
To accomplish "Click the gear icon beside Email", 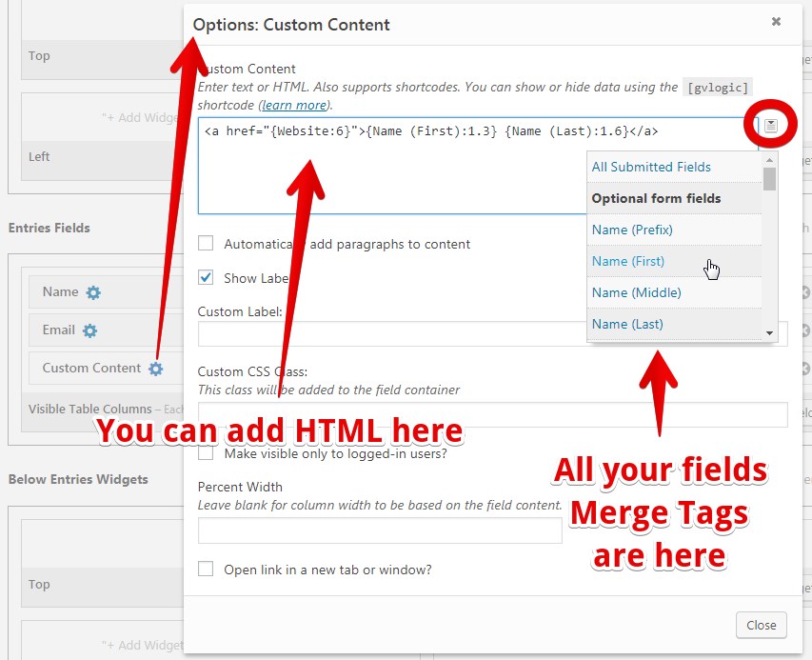I will point(89,330).
